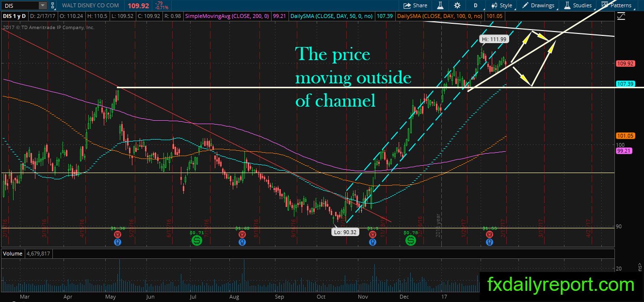The width and height of the screenshot is (644, 302).
Task: Click the 101.05 SMA 100 value label
Action: pos(494,16)
